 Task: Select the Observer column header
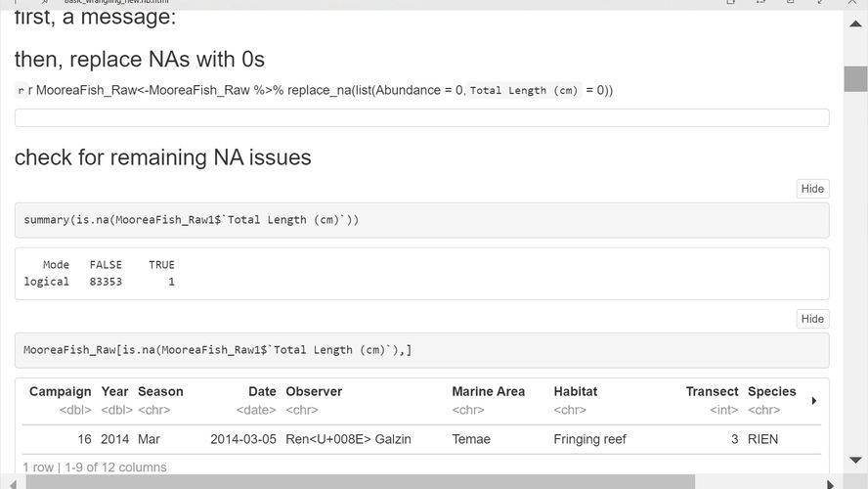tap(314, 391)
